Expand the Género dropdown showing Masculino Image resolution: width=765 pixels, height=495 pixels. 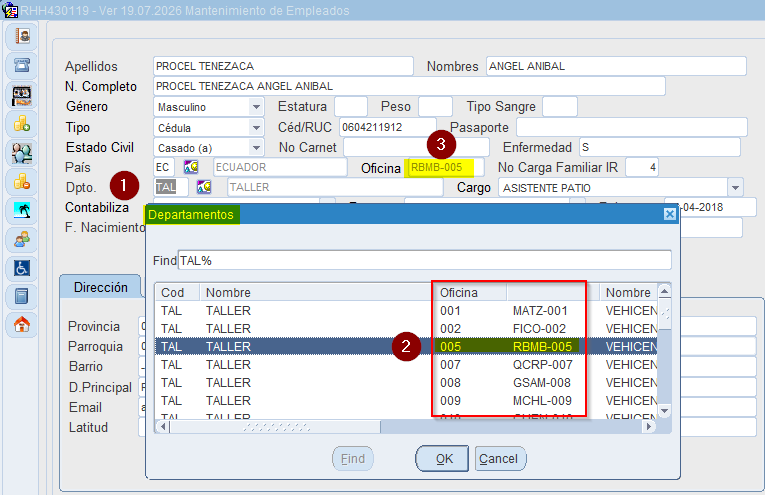click(x=256, y=107)
